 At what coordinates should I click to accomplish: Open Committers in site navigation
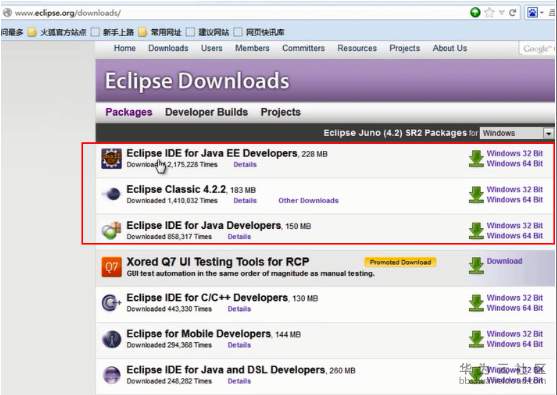(303, 48)
